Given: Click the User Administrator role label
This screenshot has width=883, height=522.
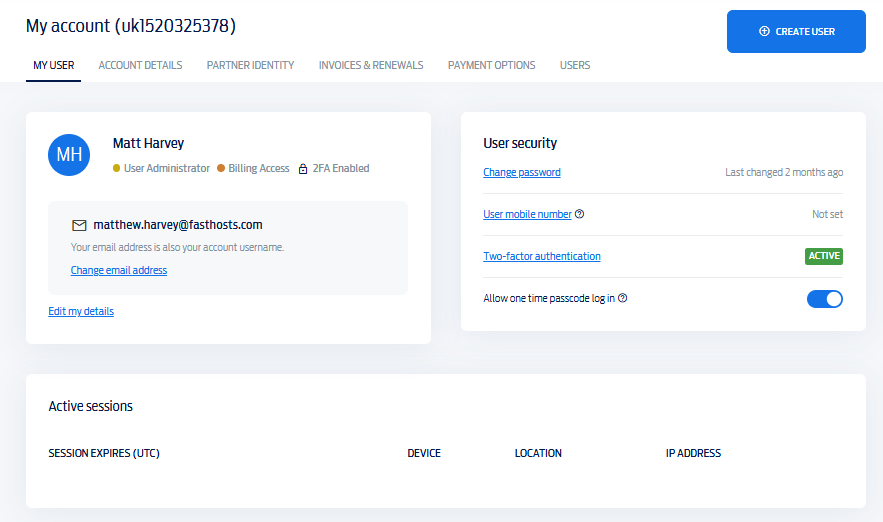Looking at the screenshot, I should (167, 168).
